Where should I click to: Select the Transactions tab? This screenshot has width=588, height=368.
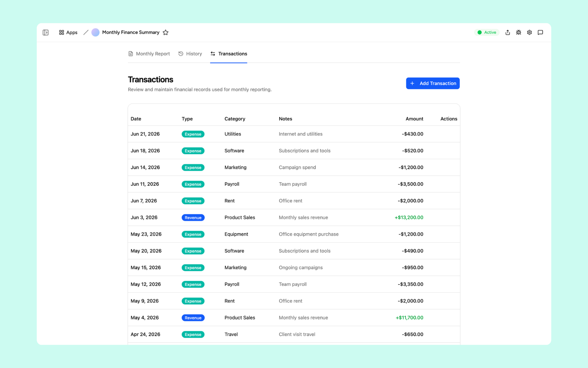(x=229, y=54)
